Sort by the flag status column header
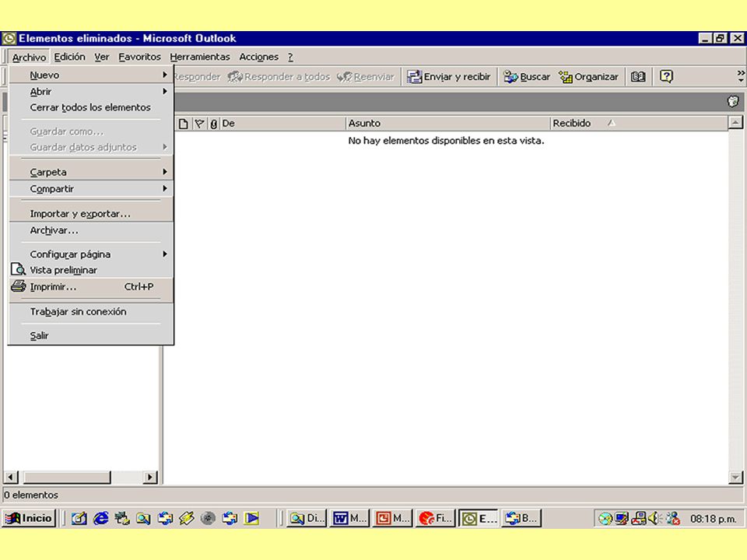The height and width of the screenshot is (560, 747). click(x=200, y=124)
